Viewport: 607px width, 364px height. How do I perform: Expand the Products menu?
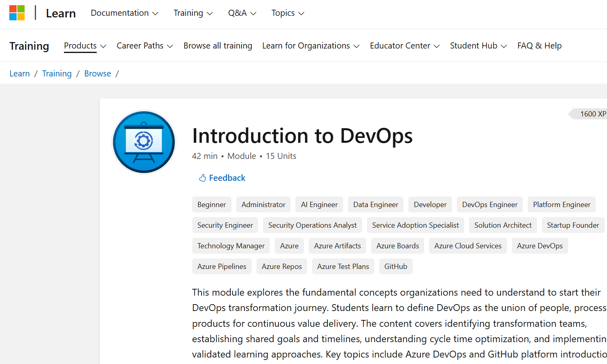click(85, 46)
